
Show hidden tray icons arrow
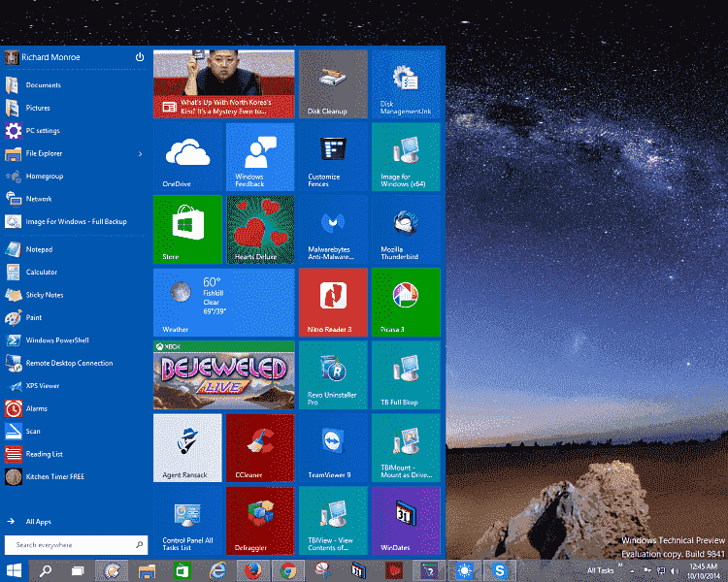pos(632,571)
